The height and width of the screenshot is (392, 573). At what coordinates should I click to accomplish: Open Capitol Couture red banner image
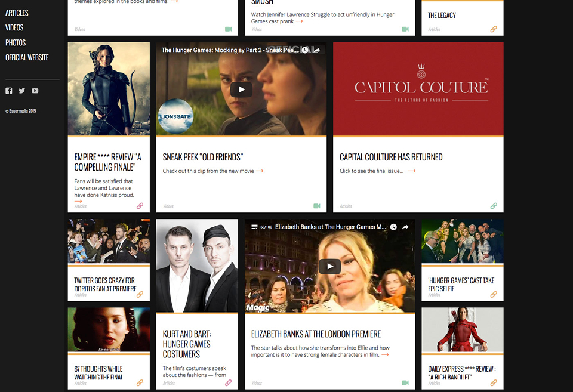click(x=418, y=89)
